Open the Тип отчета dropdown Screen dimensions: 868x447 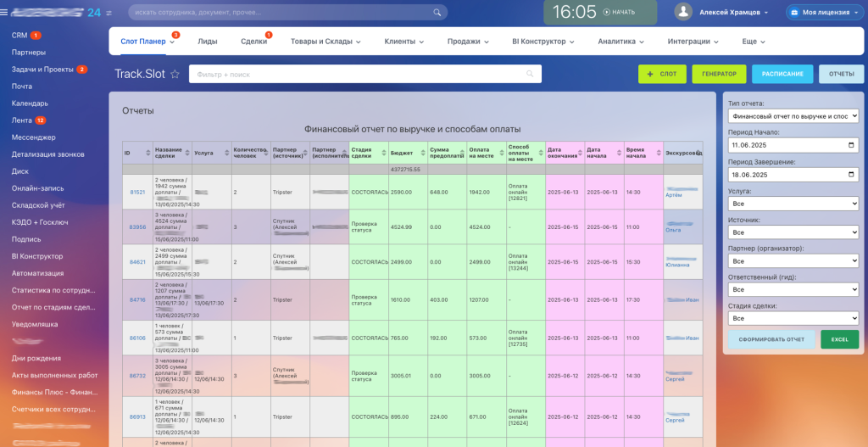pos(793,115)
